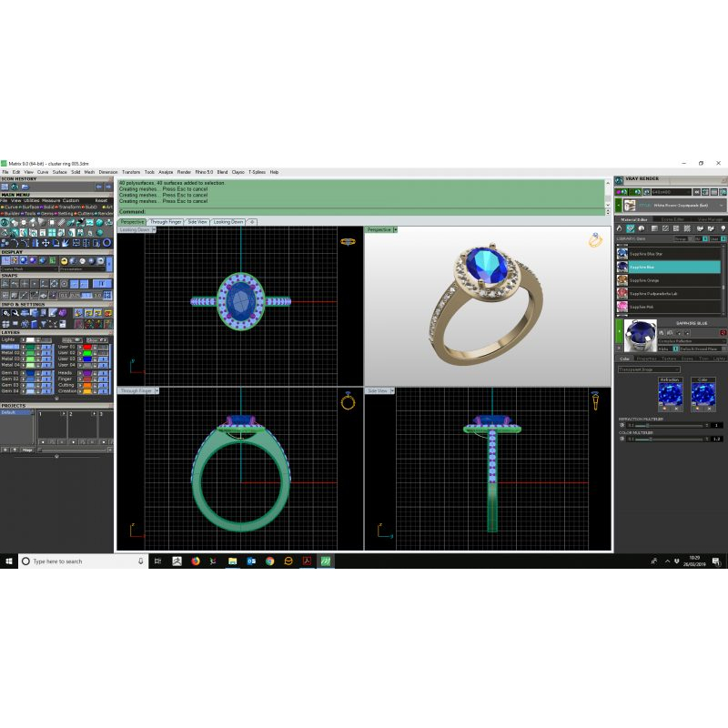Click the back arrow in Icon History

[99, 187]
